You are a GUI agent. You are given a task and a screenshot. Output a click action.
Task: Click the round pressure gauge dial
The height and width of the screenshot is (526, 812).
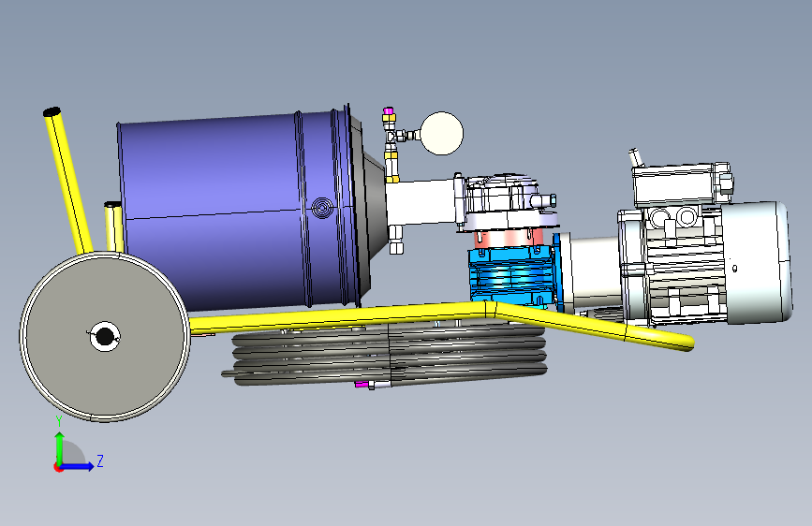pyautogui.click(x=442, y=133)
